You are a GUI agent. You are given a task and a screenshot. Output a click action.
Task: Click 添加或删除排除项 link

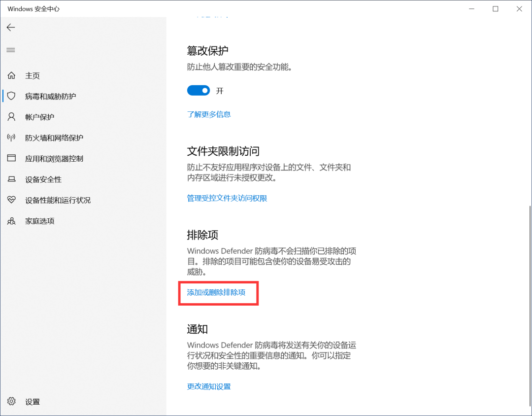(216, 292)
